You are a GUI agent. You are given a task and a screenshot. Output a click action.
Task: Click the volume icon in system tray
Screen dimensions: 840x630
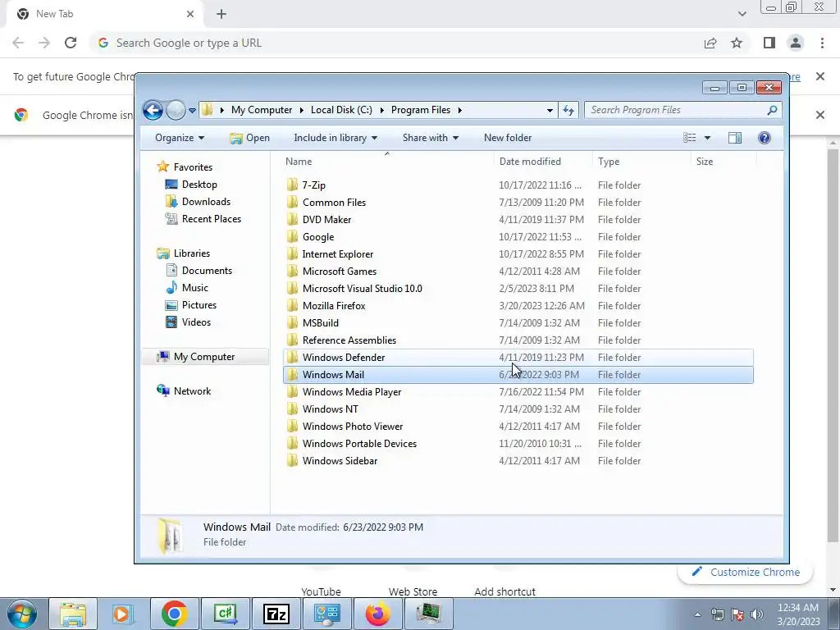coord(757,614)
